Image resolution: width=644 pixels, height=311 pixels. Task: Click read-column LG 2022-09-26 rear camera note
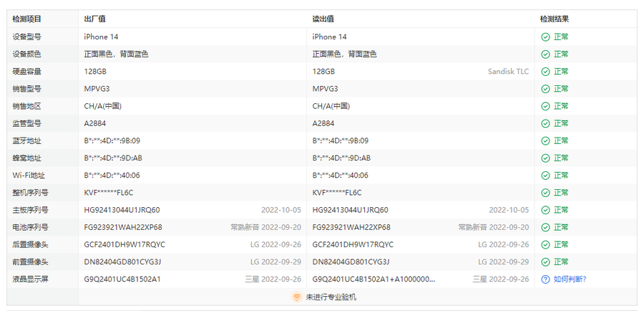pos(503,244)
